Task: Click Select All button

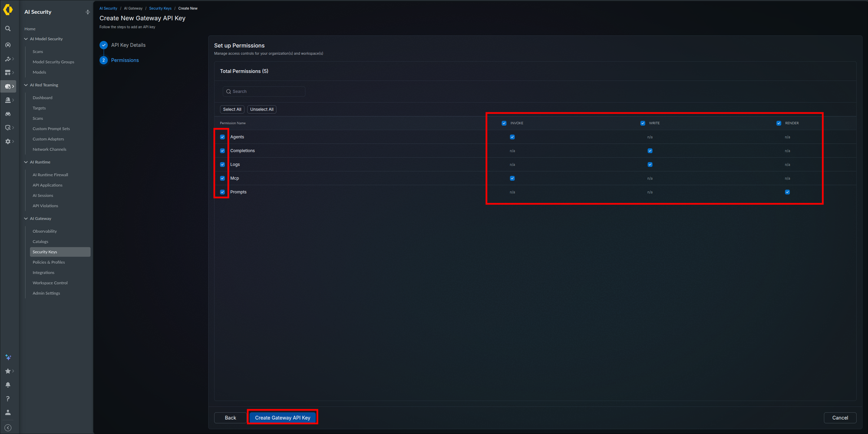Action: (232, 109)
